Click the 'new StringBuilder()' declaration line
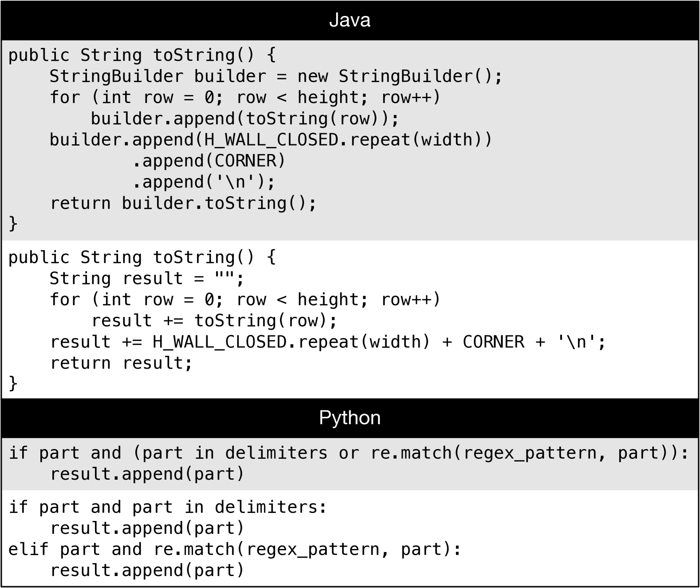This screenshot has width=700, height=588. point(275,76)
